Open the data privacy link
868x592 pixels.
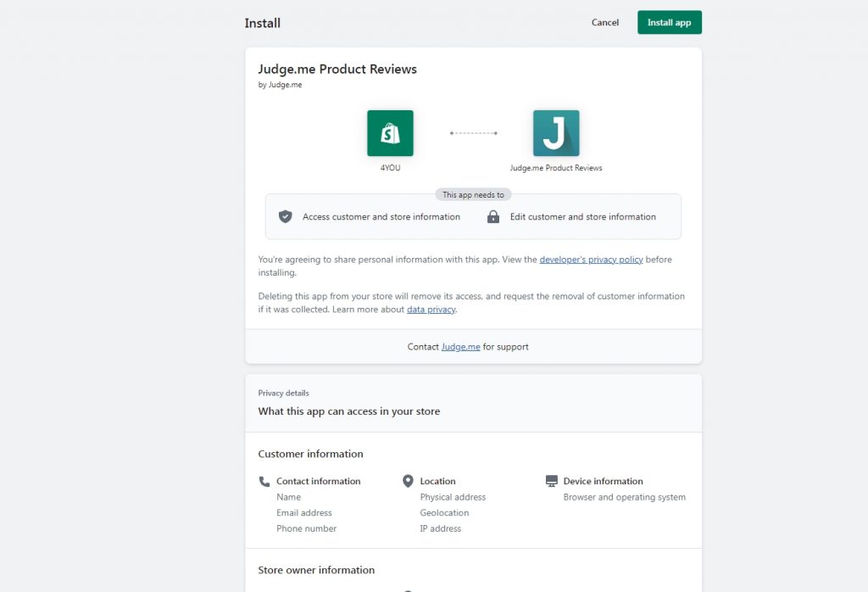[x=431, y=309]
